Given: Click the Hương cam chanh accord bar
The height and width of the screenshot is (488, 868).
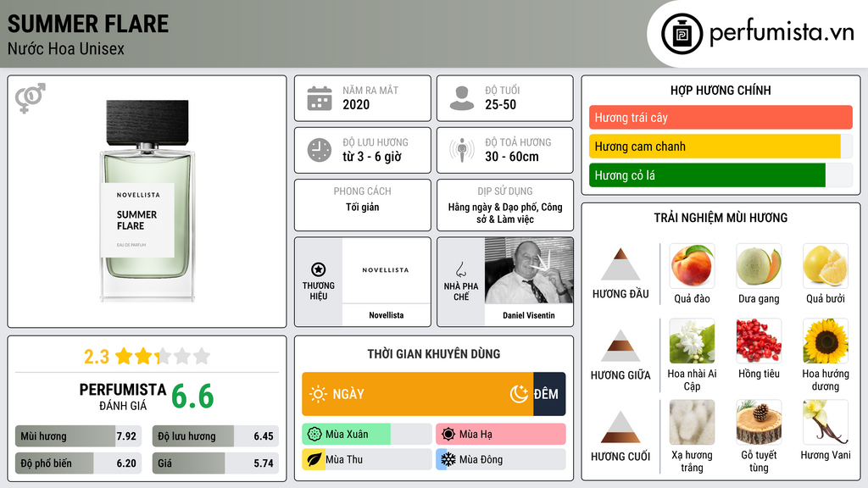Looking at the screenshot, I should 721,146.
